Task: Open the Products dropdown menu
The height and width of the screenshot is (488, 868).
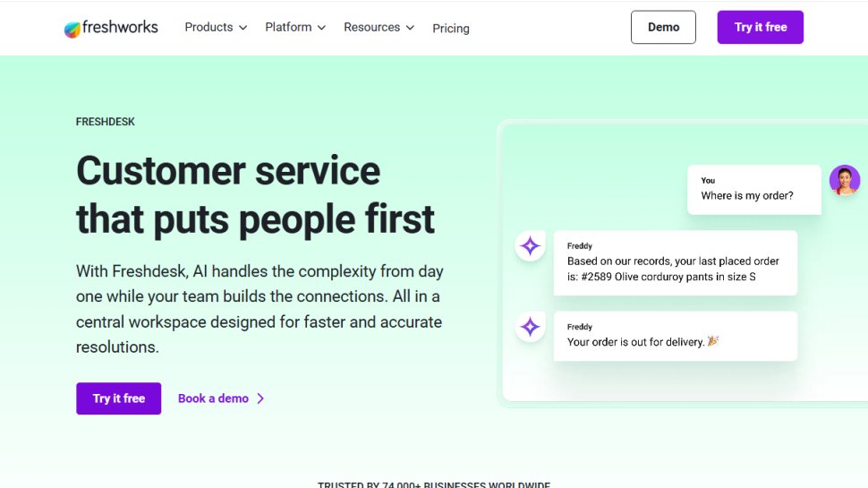Action: click(216, 27)
